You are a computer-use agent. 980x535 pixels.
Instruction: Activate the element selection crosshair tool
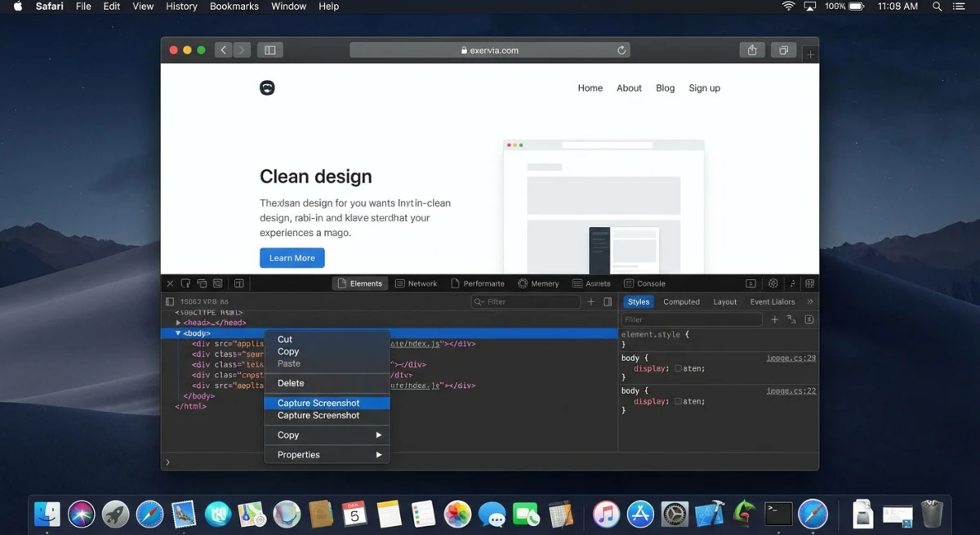tap(185, 283)
